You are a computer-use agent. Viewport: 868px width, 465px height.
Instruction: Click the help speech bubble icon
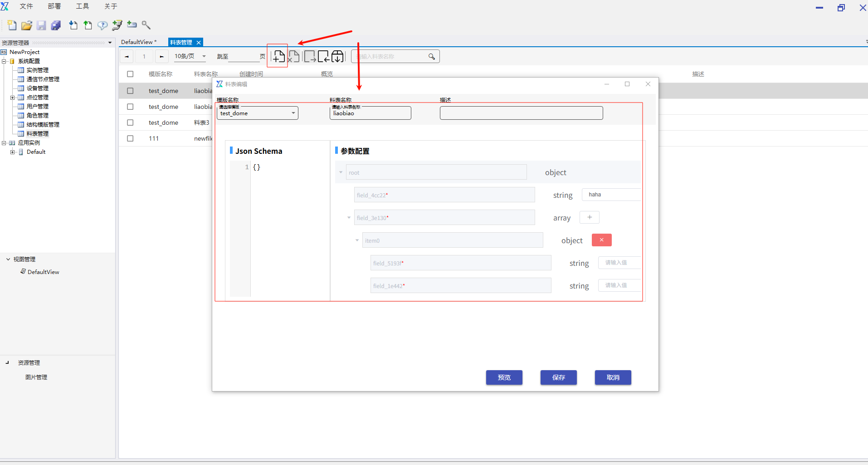102,25
